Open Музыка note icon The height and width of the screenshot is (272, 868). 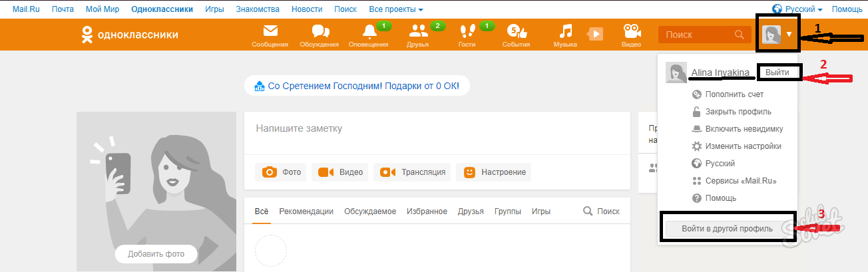(565, 31)
